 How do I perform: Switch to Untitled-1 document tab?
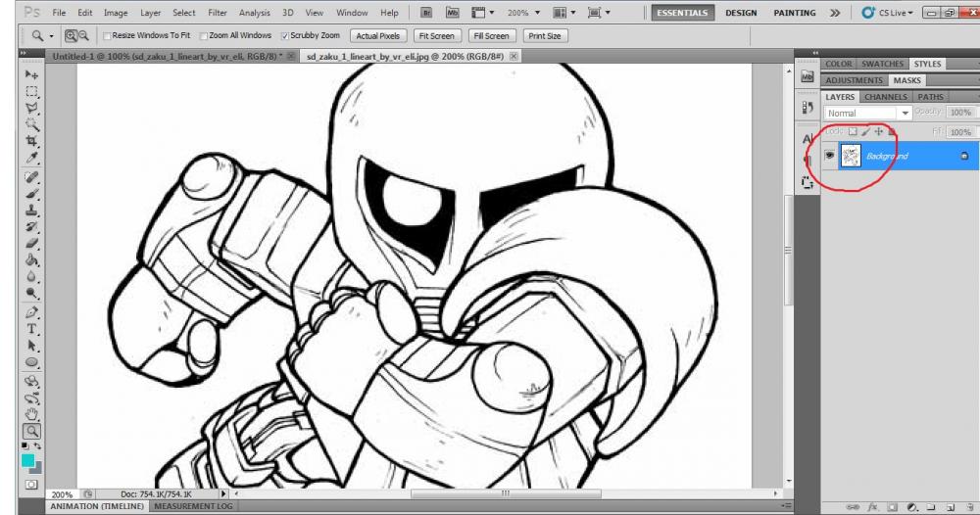(x=167, y=56)
